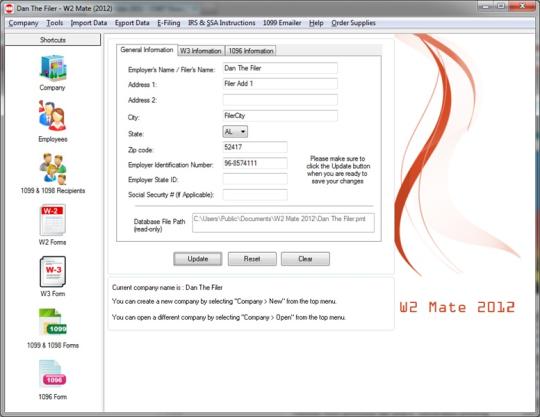Click the 'Database File Path (read-only)' label
The image size is (540, 417).
[159, 225]
